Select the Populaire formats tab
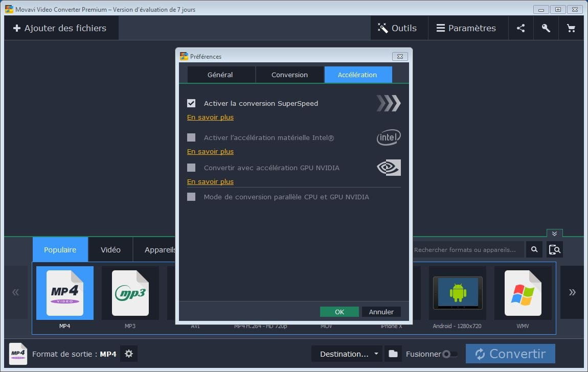588x372 pixels. [x=60, y=249]
